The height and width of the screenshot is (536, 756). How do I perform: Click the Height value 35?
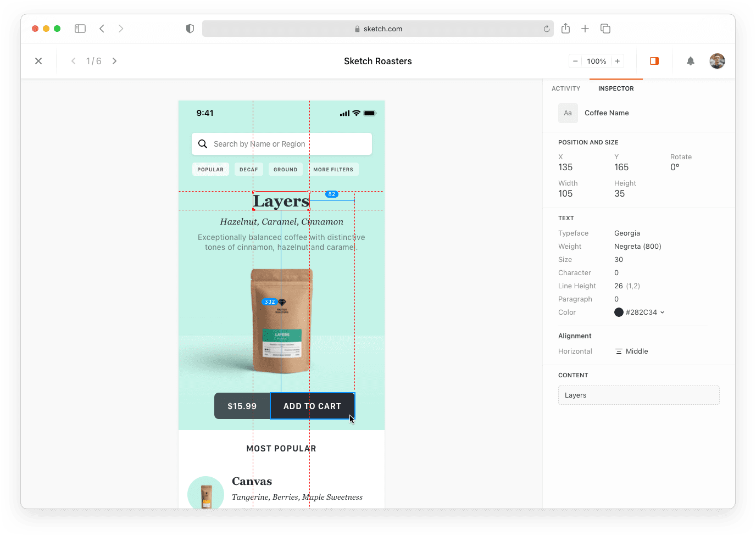620,194
